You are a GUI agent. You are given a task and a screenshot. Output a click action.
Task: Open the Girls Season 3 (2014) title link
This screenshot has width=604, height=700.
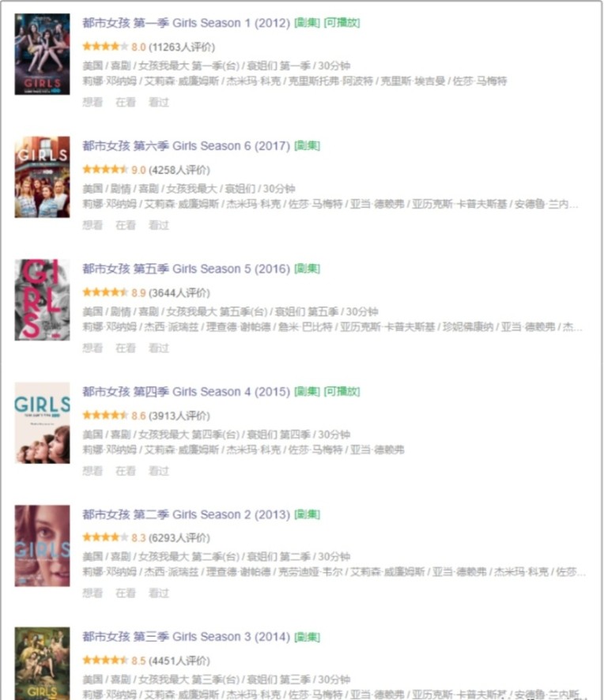[x=187, y=637]
